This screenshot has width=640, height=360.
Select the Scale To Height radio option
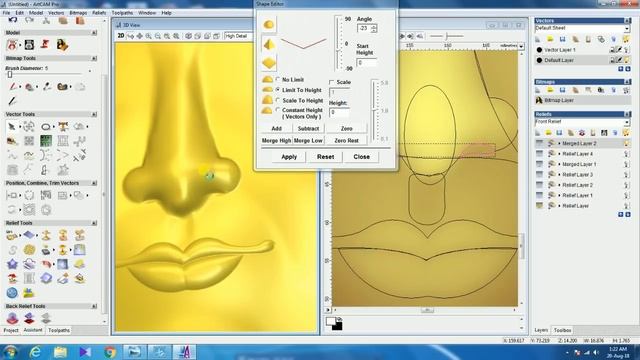coord(278,100)
